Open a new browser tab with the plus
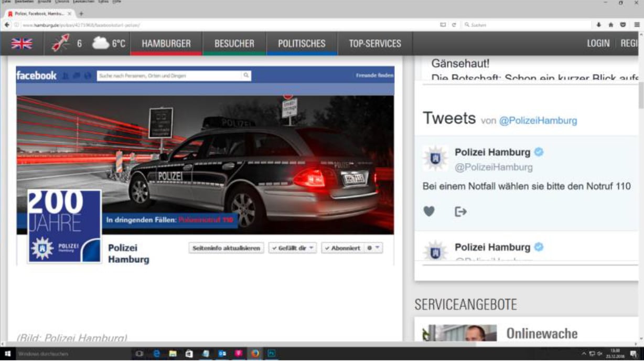The height and width of the screenshot is (362, 644). point(81,14)
